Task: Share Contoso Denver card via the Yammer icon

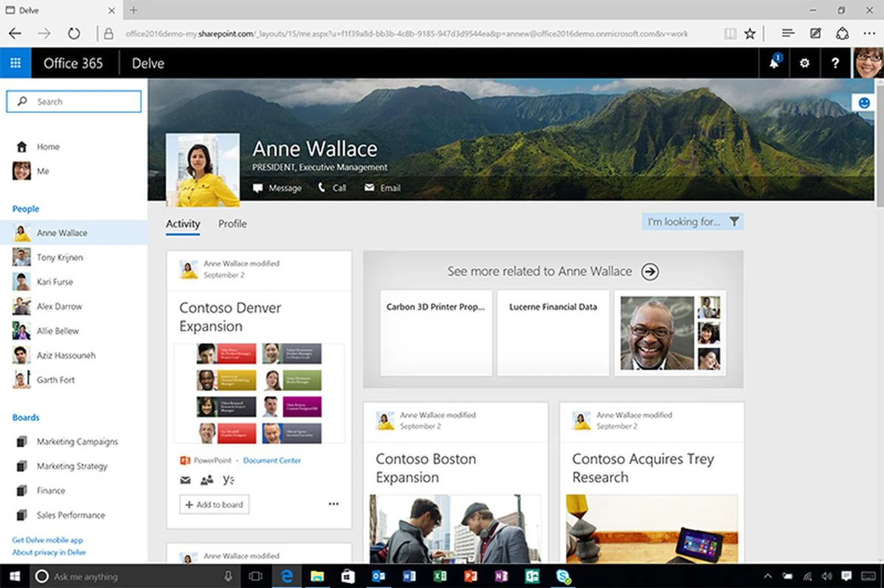Action: click(x=229, y=479)
